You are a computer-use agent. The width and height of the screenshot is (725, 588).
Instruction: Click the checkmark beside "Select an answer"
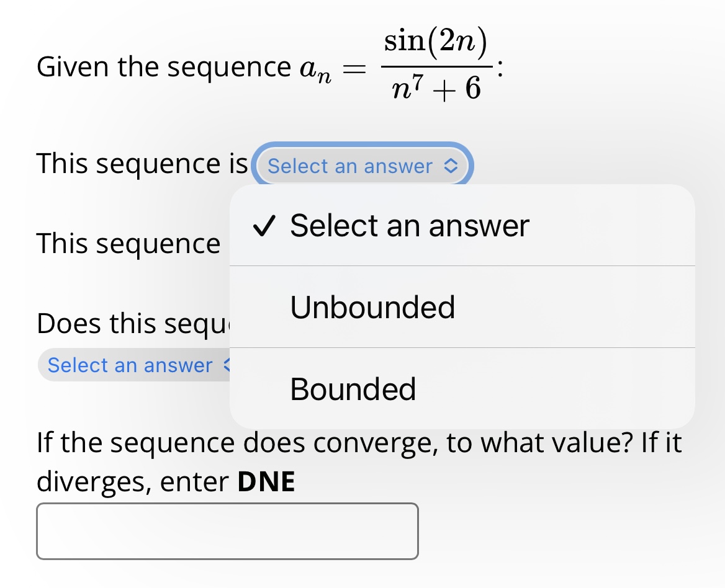click(x=263, y=225)
